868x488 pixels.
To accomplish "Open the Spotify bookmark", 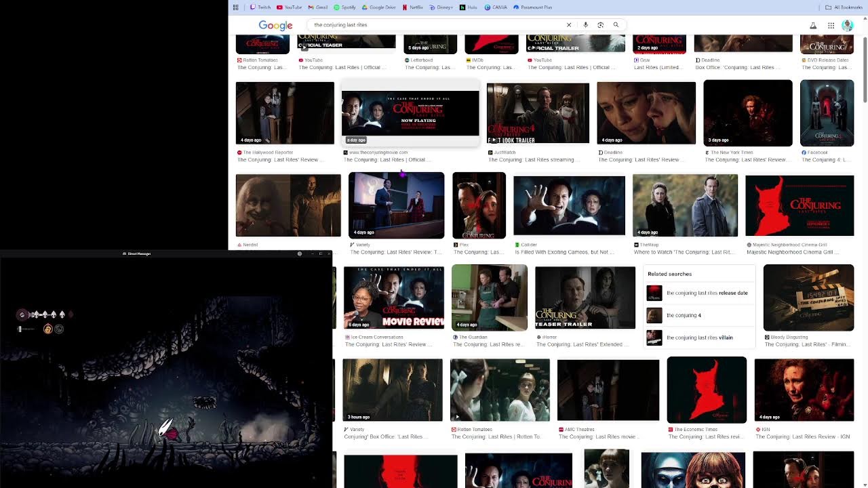I will click(345, 7).
